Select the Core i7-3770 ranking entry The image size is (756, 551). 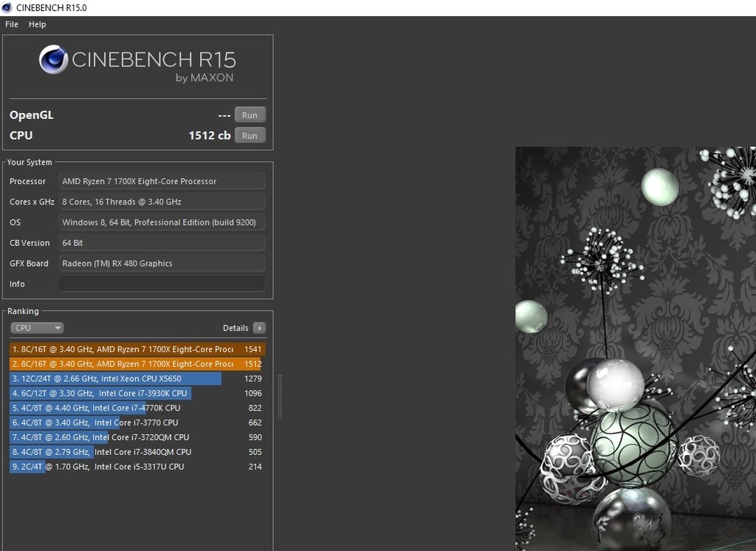(x=137, y=422)
